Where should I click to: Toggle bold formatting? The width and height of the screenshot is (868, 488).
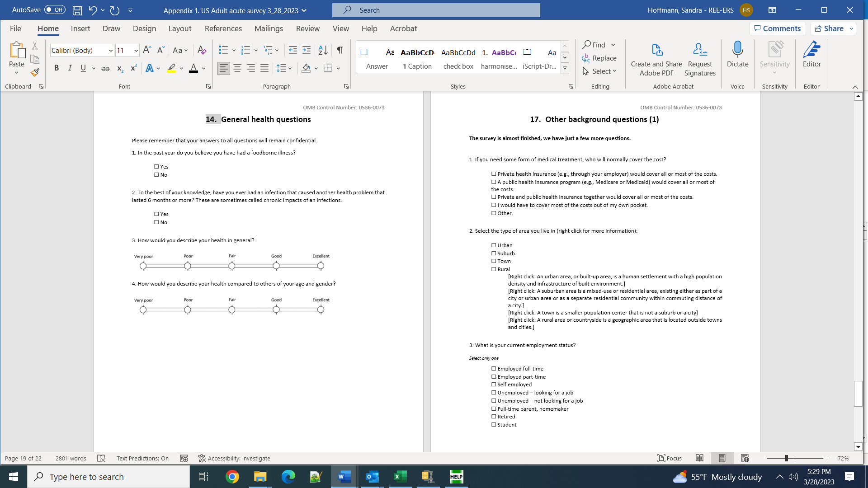pos(57,68)
